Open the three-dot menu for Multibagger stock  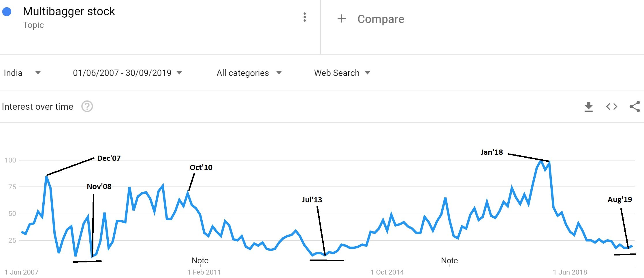coord(304,17)
